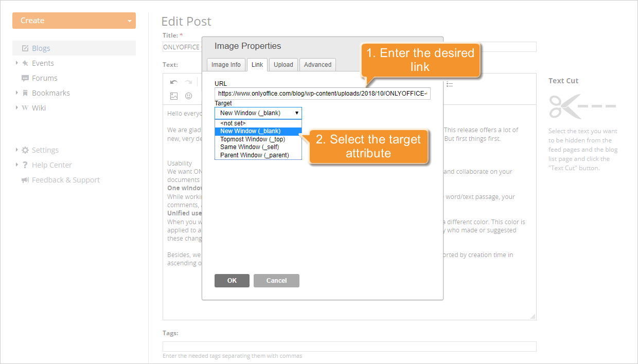Click the bulleted list icon
The image size is (638, 364).
coord(450,85)
